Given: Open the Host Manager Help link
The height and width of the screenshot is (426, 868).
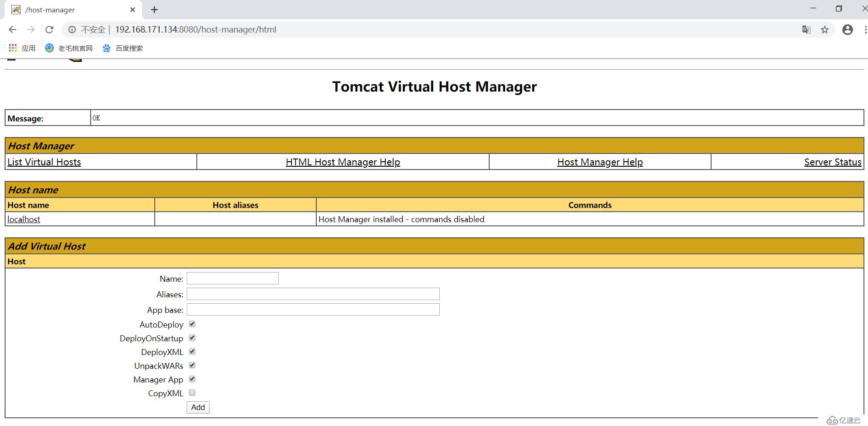Looking at the screenshot, I should (x=600, y=162).
